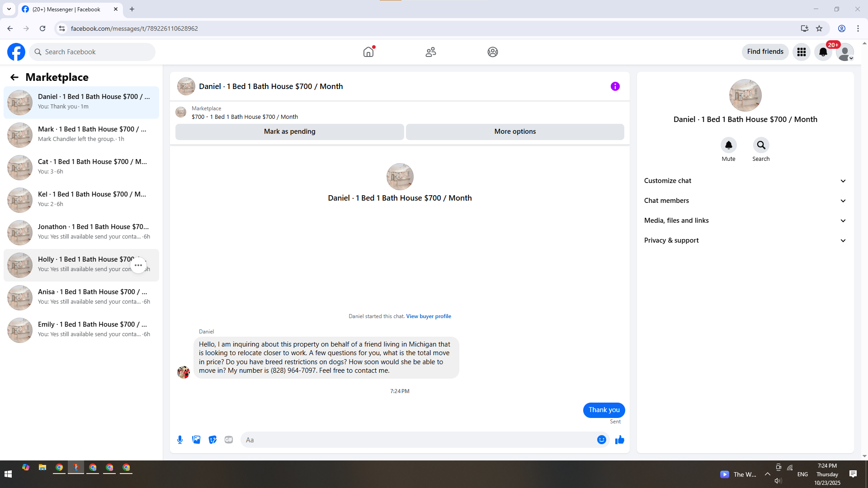This screenshot has height=488, width=868.
Task: Open the View buyer profile link
Action: point(428,316)
